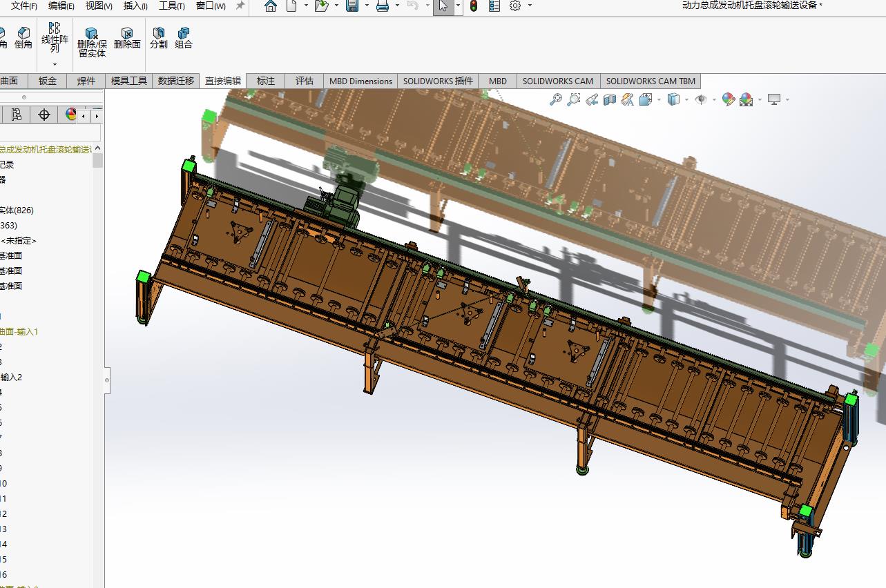Expand the Open file dropdown arrow
Screen dimensions: 886x588
pyautogui.click(x=336, y=6)
